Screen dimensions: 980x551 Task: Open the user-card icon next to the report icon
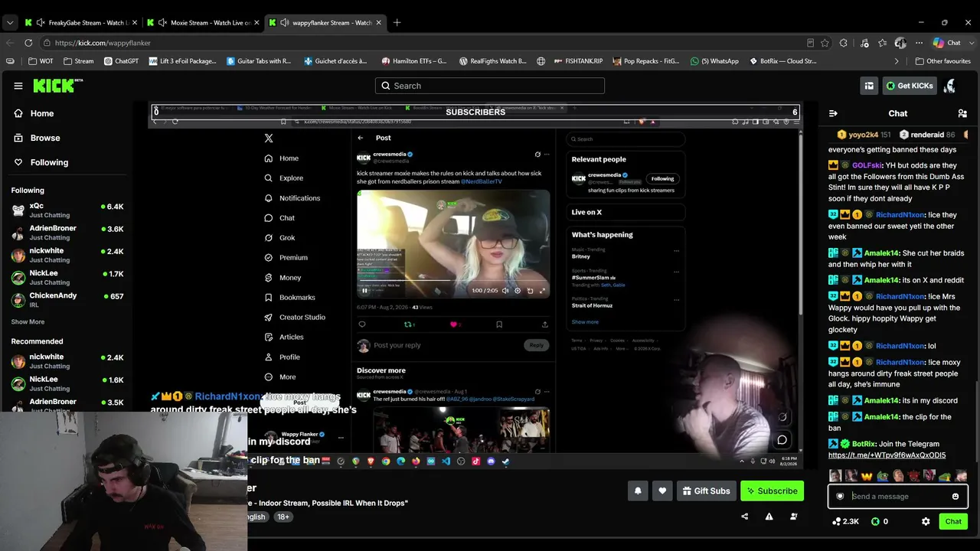793,517
